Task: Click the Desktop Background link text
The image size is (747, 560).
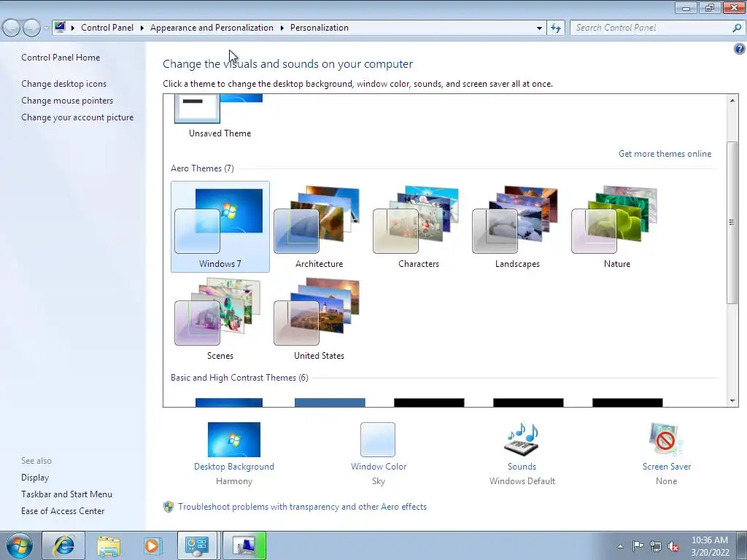Action: coord(234,467)
